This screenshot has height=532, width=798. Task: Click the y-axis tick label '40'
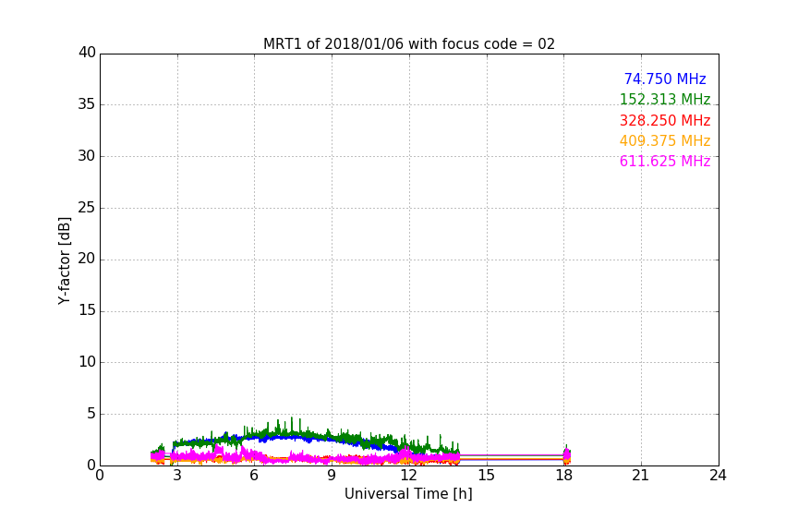click(87, 53)
